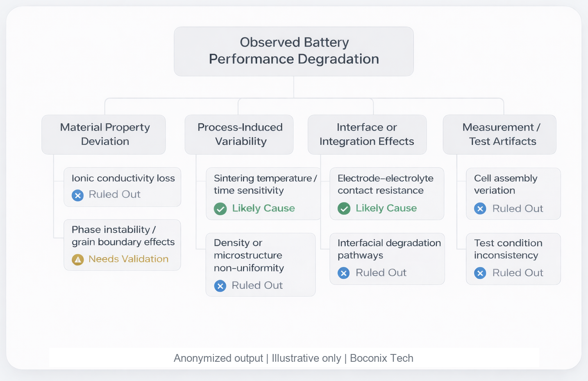Click the Ruled Out icon under Interfacial degradation pathways

344,273
